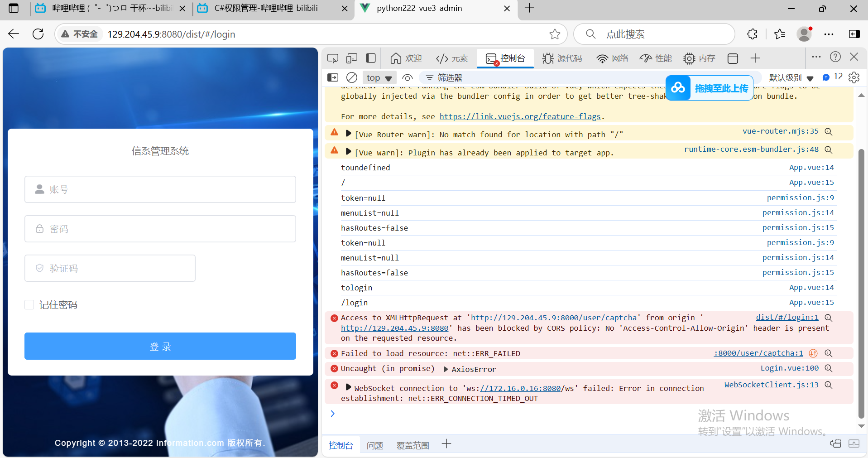Open the vuejs feature-flags link
Screen dimensions: 868x458
pyautogui.click(x=520, y=116)
